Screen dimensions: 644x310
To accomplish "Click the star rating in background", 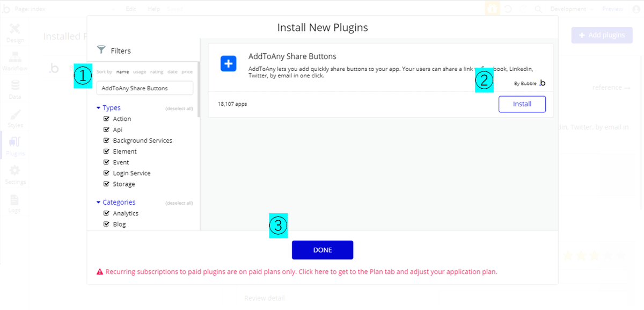I will click(593, 255).
